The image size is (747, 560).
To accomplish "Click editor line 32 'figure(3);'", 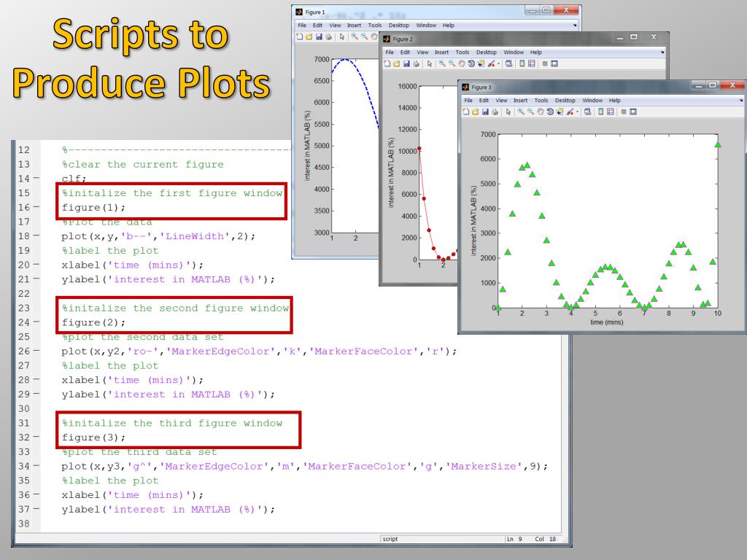I will [93, 437].
